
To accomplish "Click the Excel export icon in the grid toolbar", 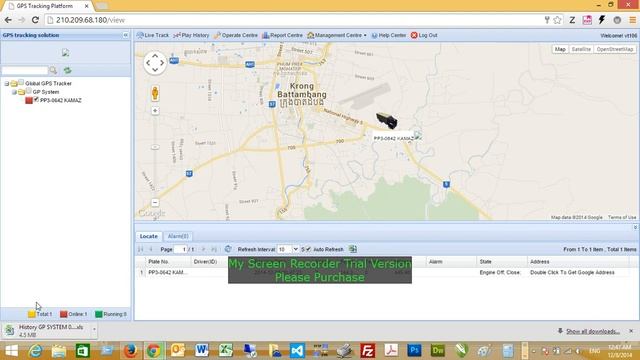I will point(353,249).
